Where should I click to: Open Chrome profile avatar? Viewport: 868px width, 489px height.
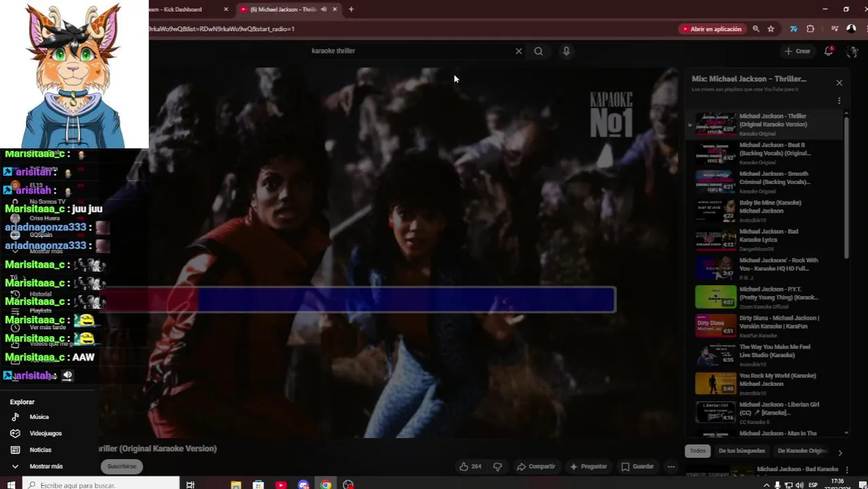852,29
